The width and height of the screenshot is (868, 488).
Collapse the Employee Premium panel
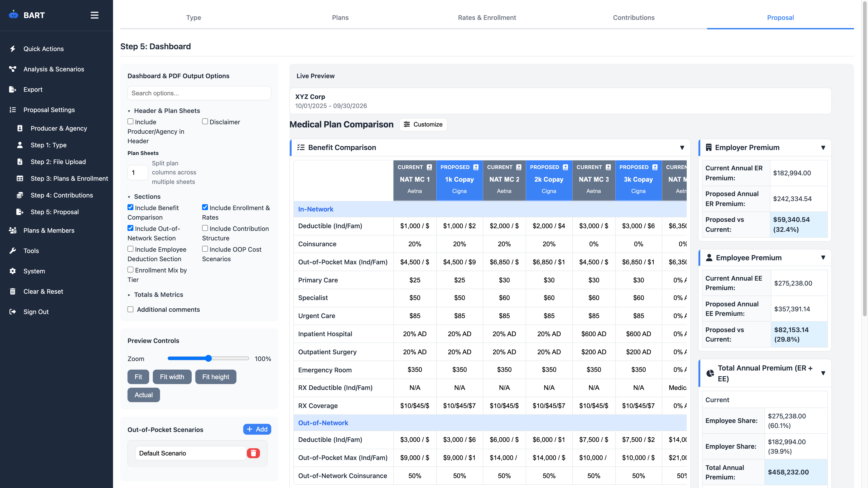(x=823, y=258)
